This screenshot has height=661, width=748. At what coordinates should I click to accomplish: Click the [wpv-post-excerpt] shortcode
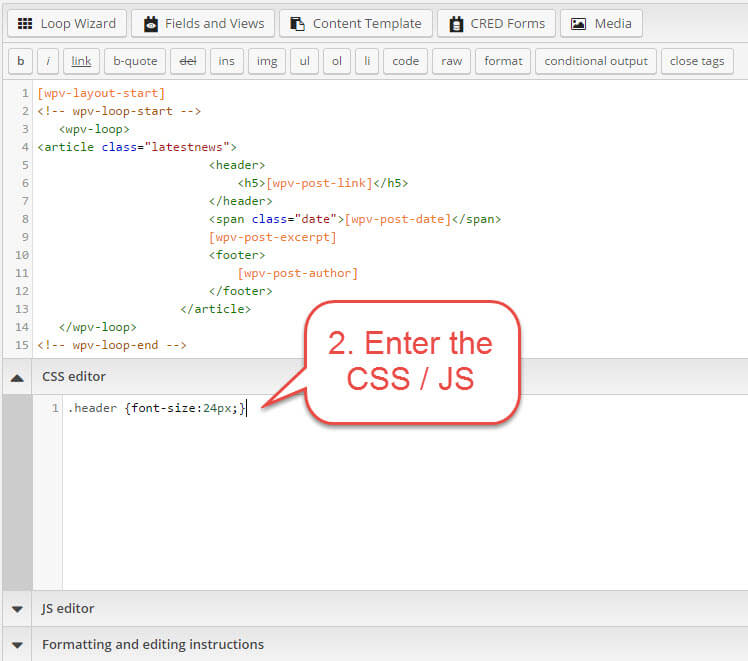click(x=272, y=237)
